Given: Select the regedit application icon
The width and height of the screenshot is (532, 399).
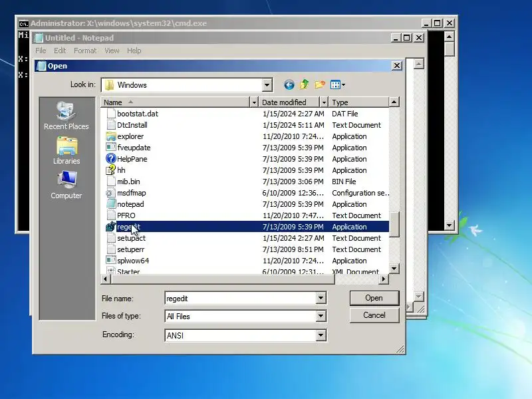Looking at the screenshot, I should tap(111, 227).
